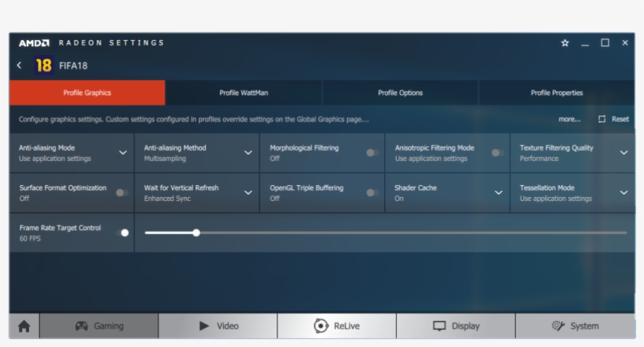Image resolution: width=644 pixels, height=347 pixels.
Task: Click the RADEON SETTINGS title text
Action: click(x=112, y=42)
